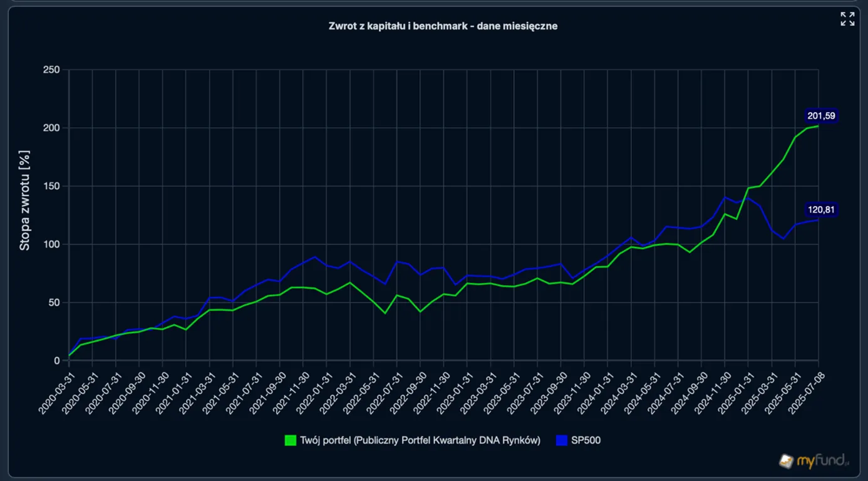
Task: Click the blue SP500 legend color box
Action: click(562, 440)
